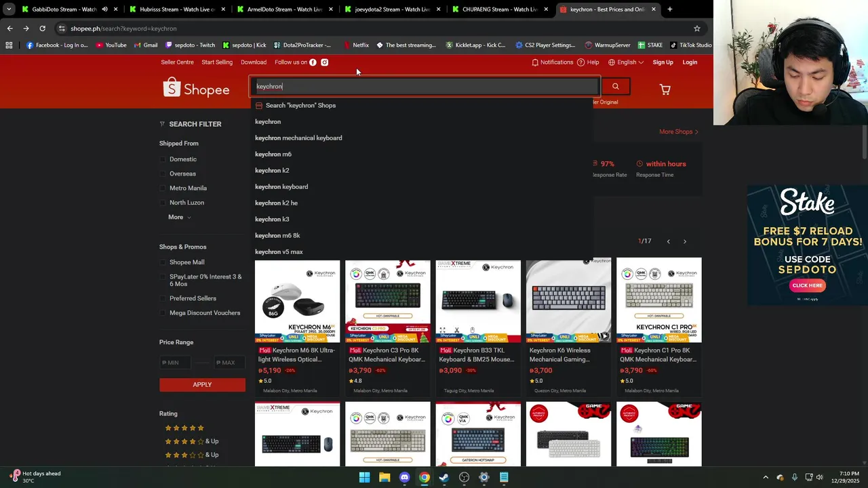
Task: Open Discord from the taskbar
Action: [404, 477]
